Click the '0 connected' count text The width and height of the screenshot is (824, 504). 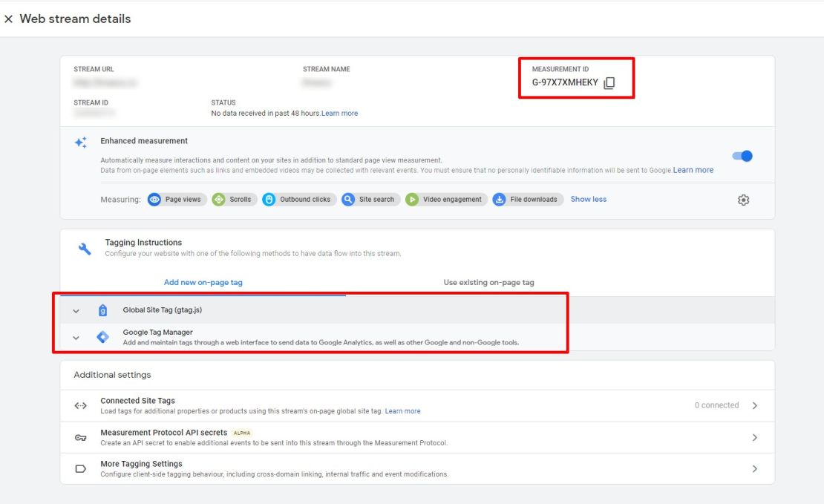click(717, 405)
